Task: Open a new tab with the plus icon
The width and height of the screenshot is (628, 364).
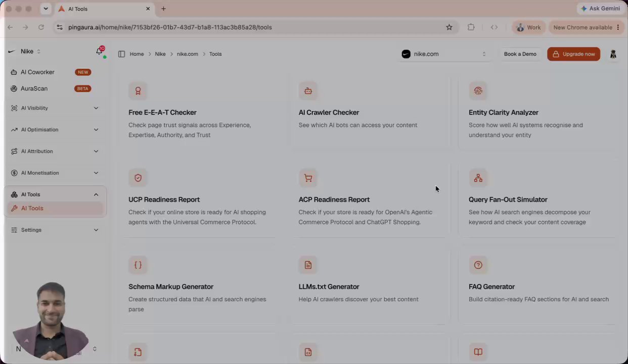Action: coord(163,9)
